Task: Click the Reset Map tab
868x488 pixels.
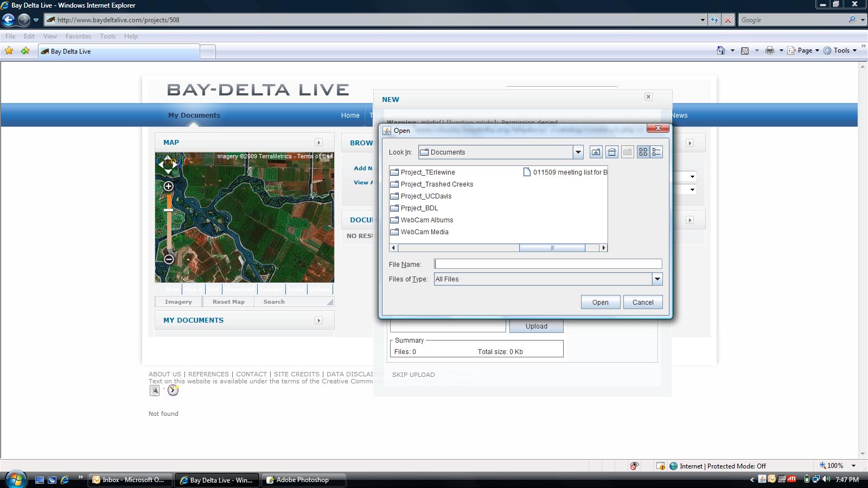Action: 228,302
